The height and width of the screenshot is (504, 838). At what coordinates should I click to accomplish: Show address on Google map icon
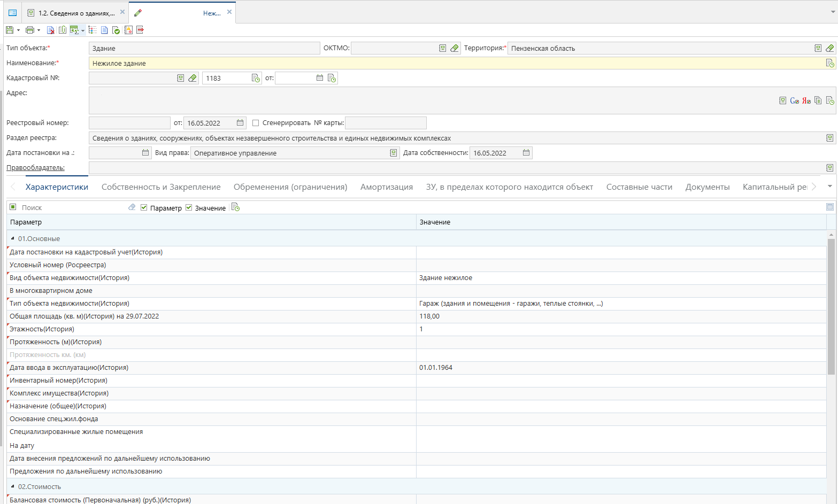[795, 100]
